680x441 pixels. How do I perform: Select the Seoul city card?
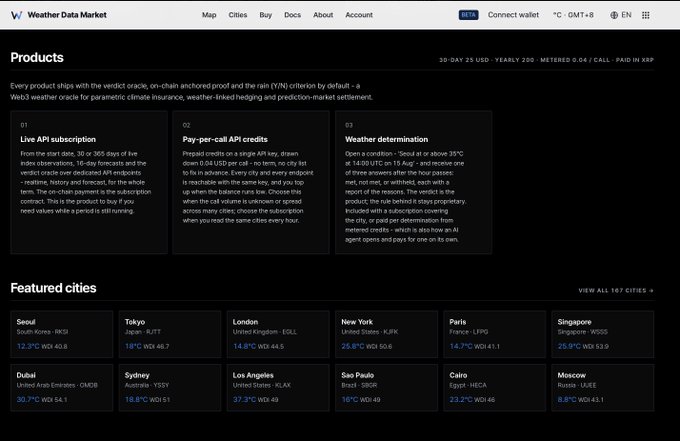(x=62, y=334)
